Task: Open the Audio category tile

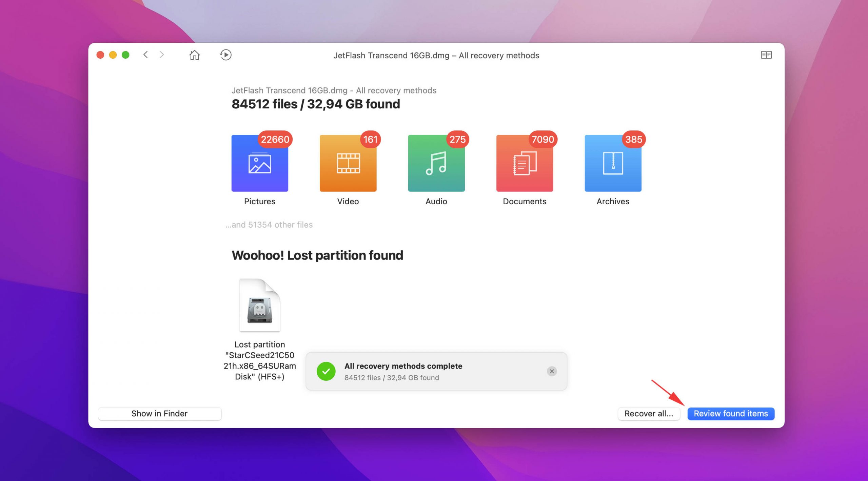Action: click(x=436, y=163)
